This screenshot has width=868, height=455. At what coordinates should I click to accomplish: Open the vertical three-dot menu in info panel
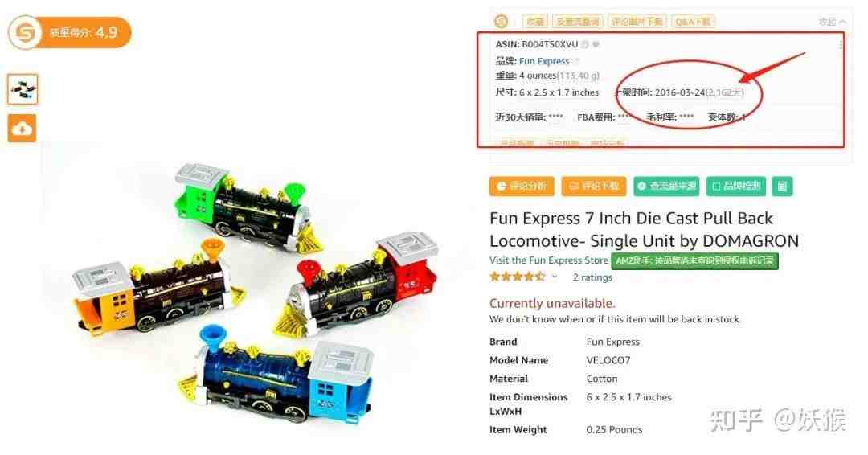click(x=841, y=44)
